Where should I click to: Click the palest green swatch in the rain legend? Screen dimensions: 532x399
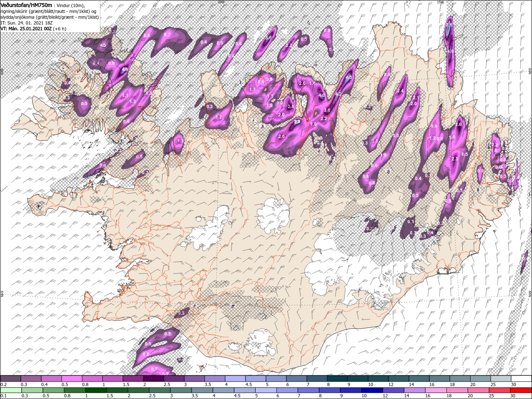click(x=10, y=390)
